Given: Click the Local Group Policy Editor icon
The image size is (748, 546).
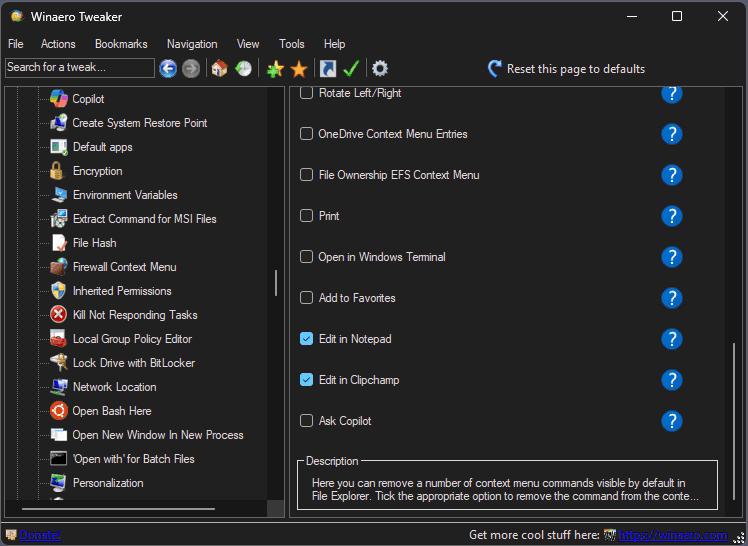Looking at the screenshot, I should click(59, 339).
